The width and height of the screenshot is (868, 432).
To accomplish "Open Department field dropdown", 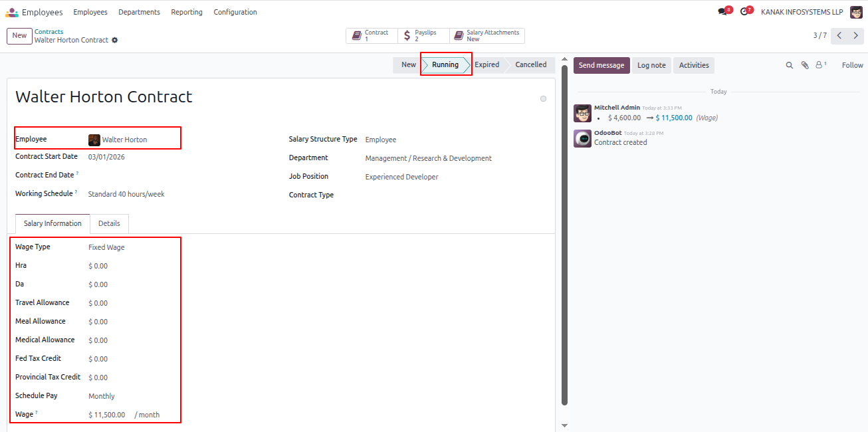I will tap(429, 158).
